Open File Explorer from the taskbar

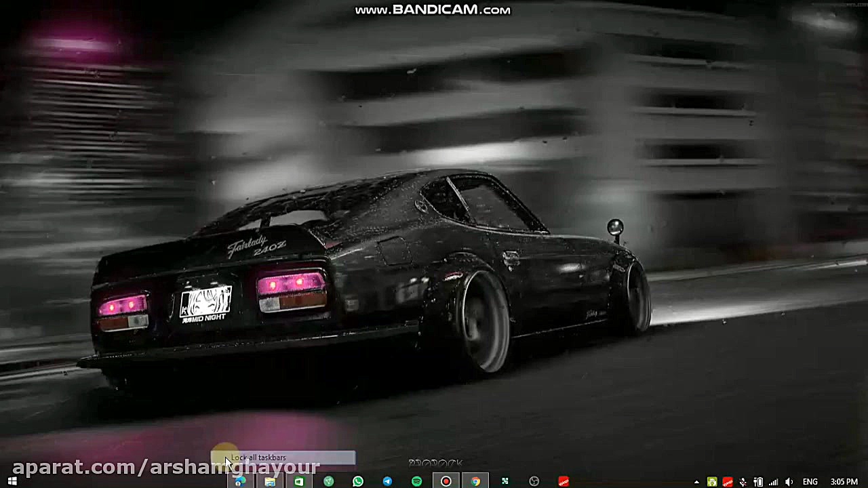tap(270, 481)
